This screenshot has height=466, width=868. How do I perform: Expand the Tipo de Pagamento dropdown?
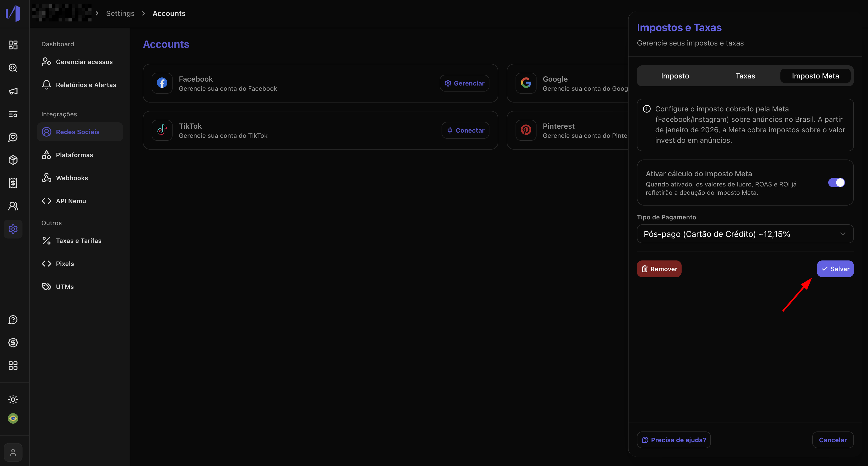745,234
